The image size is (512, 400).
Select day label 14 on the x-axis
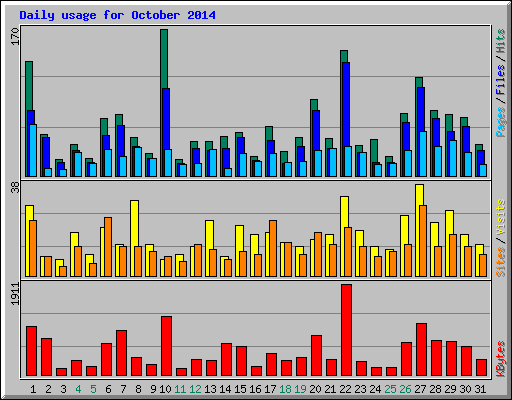coord(225,389)
